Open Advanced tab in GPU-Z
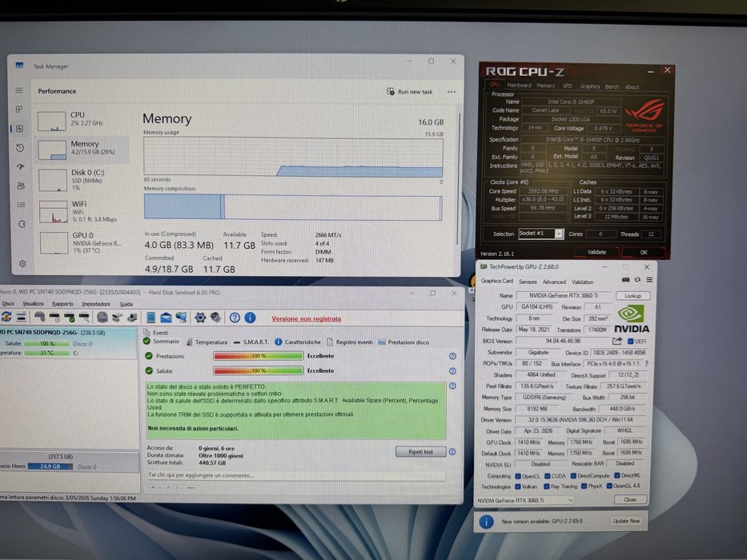Image resolution: width=747 pixels, height=560 pixels. point(554,282)
